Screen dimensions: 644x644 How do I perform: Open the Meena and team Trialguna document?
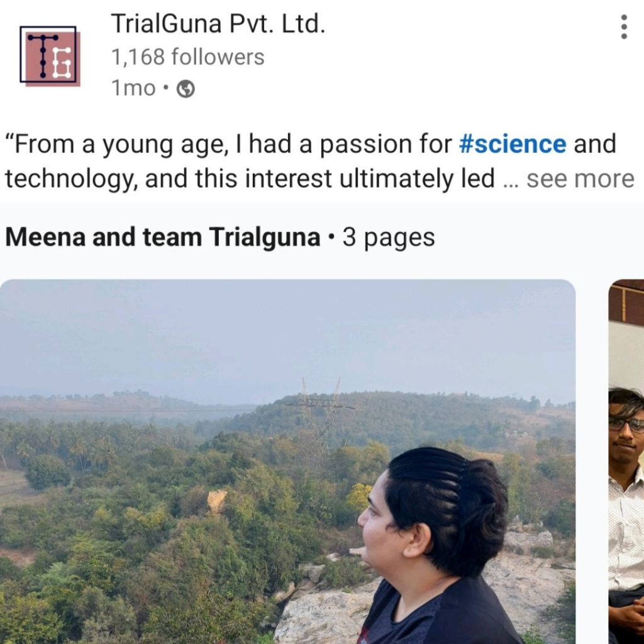pyautogui.click(x=163, y=237)
